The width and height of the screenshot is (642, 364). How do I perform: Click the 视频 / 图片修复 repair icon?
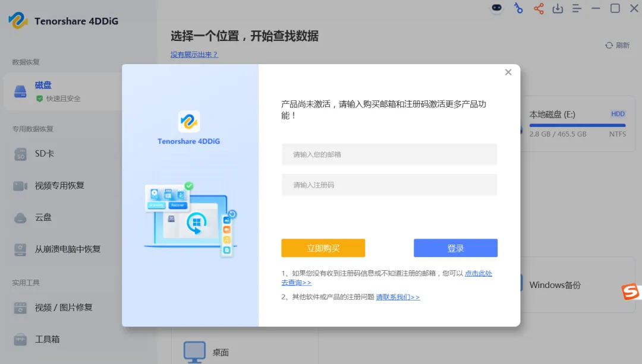pyautogui.click(x=20, y=308)
